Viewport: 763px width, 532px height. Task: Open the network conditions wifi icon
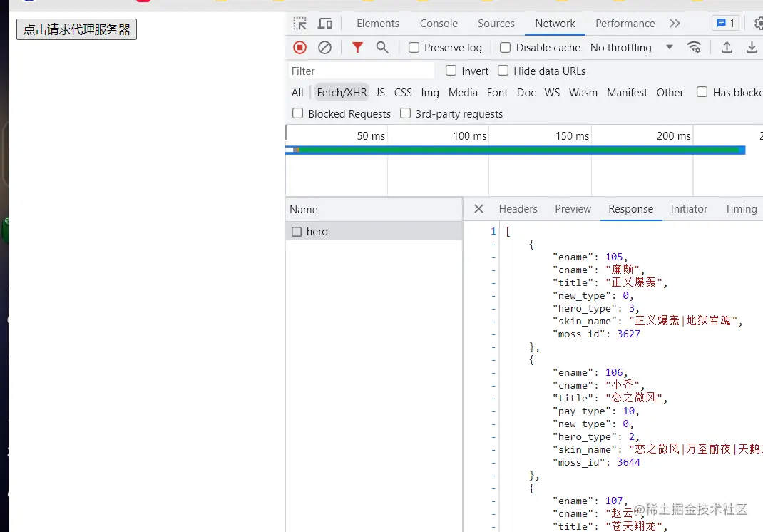[x=694, y=47]
